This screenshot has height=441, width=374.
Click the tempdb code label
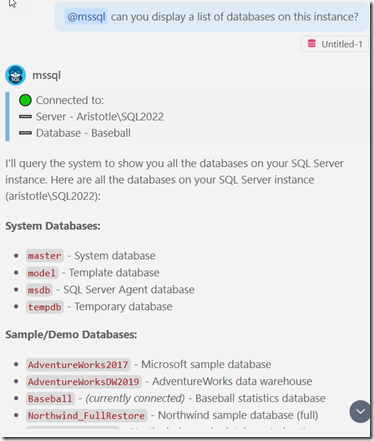45,307
